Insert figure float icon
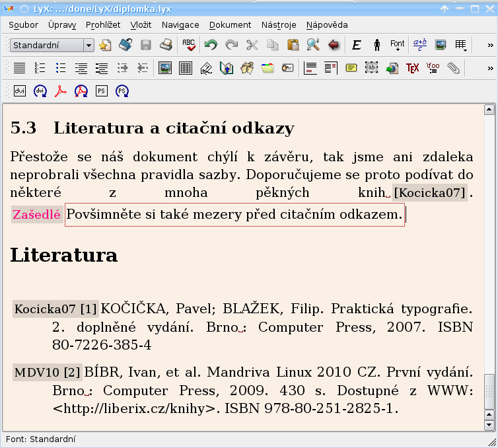The width and height of the screenshot is (498, 448). [x=165, y=68]
